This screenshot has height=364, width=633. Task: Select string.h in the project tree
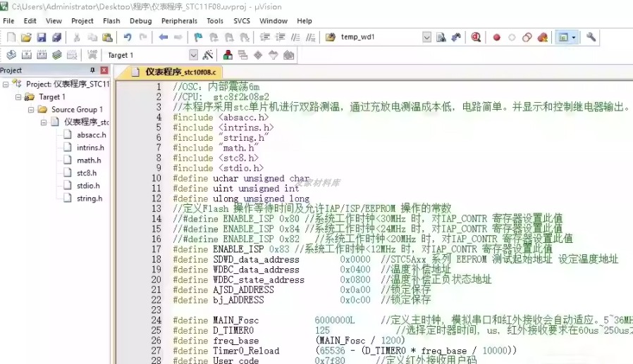(90, 199)
